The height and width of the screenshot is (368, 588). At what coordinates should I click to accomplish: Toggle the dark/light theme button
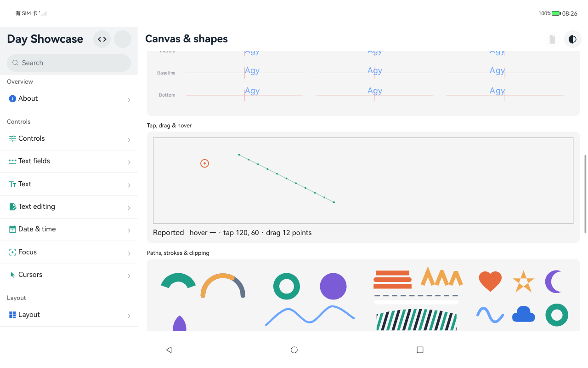coord(572,39)
